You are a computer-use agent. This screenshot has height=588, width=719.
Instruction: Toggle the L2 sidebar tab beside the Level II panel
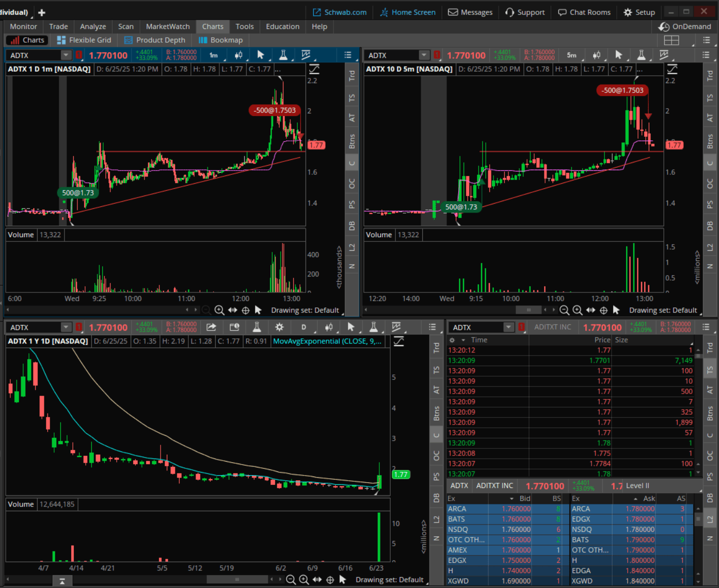tap(710, 519)
